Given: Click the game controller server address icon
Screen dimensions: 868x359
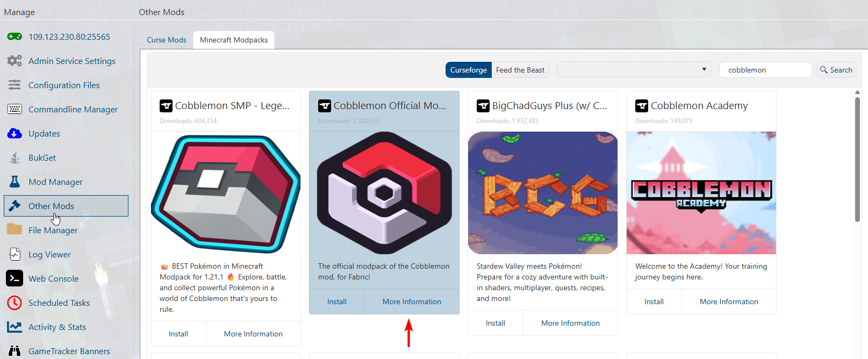Looking at the screenshot, I should coord(15,37).
